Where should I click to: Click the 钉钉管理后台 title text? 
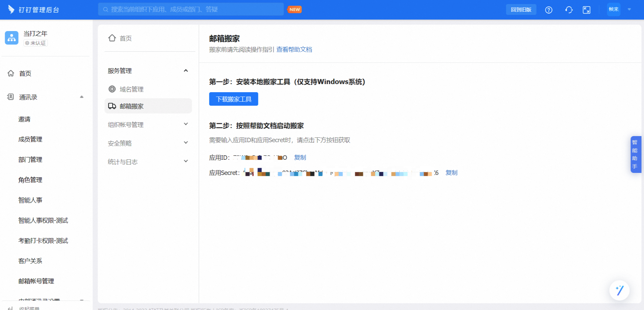pos(39,10)
